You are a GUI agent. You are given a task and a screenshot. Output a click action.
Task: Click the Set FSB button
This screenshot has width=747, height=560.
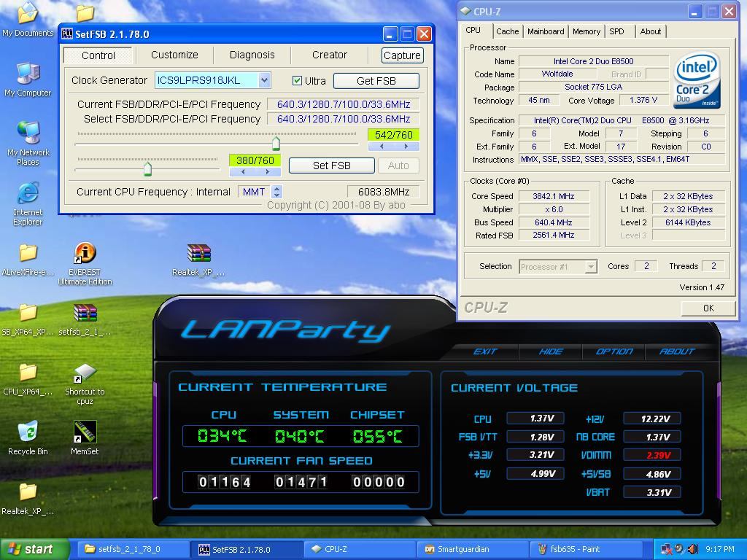coord(332,166)
